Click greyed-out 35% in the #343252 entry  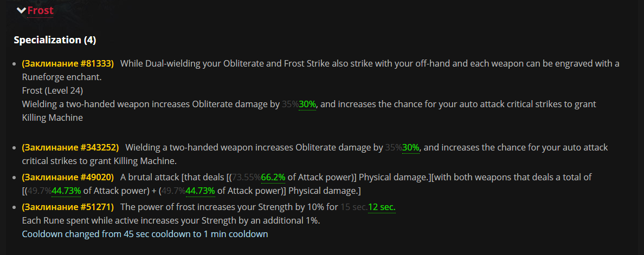(394, 147)
